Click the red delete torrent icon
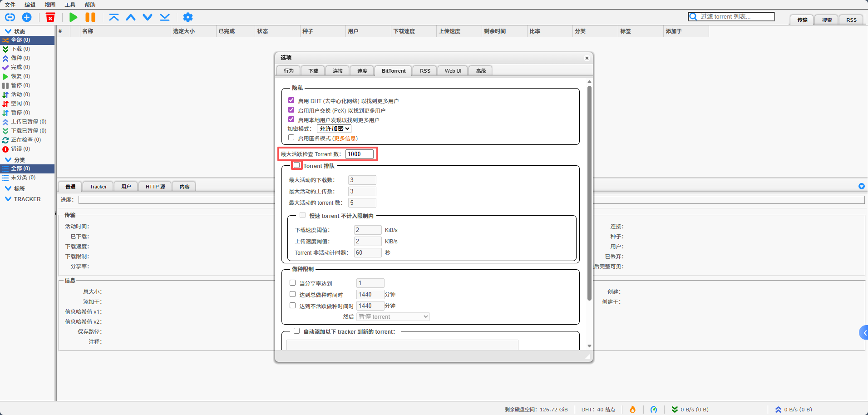The height and width of the screenshot is (415, 868). 50,17
